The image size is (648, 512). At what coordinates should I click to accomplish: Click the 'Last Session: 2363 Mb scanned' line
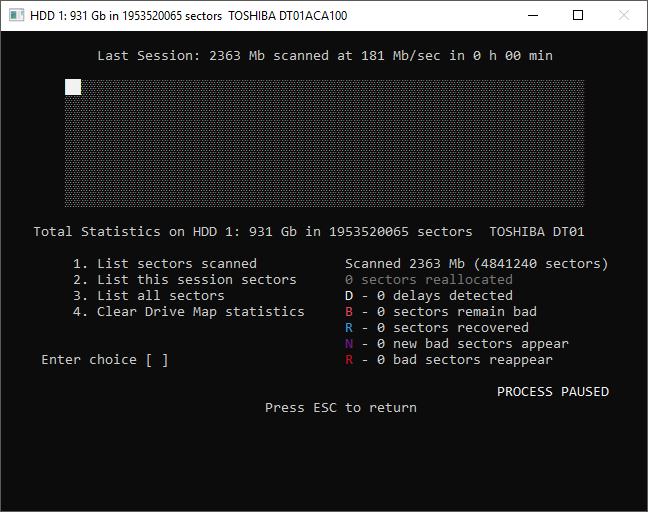tap(325, 56)
